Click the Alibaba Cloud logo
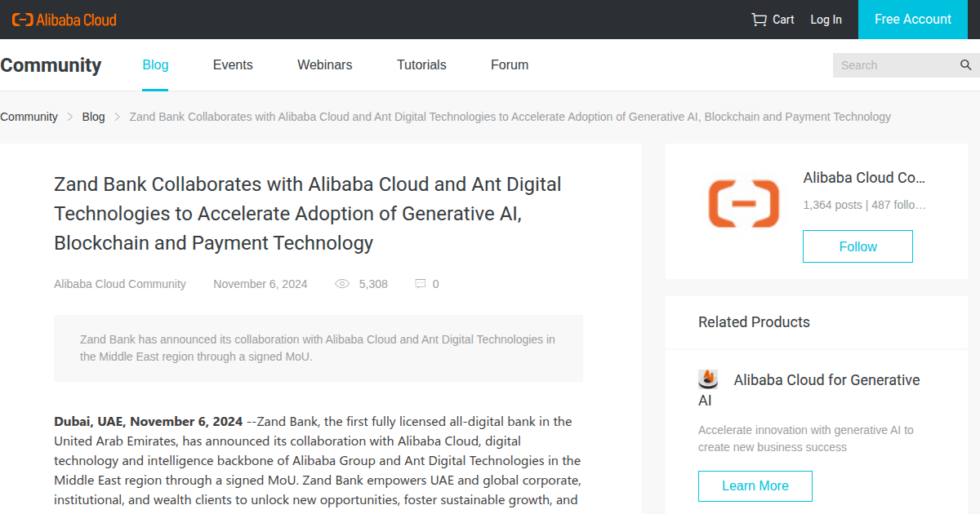This screenshot has width=980, height=514. point(64,19)
